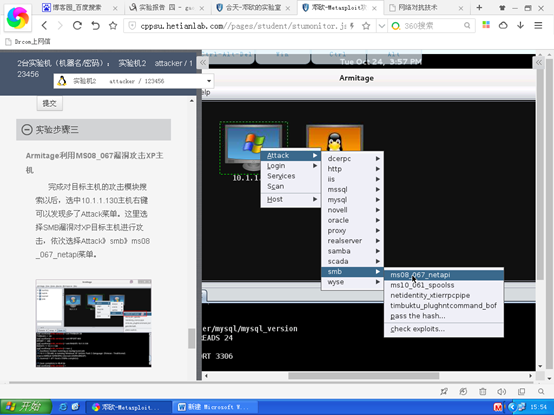Click the lightning speed-mode icon in address bar
The image size is (554, 415).
pos(352,25)
